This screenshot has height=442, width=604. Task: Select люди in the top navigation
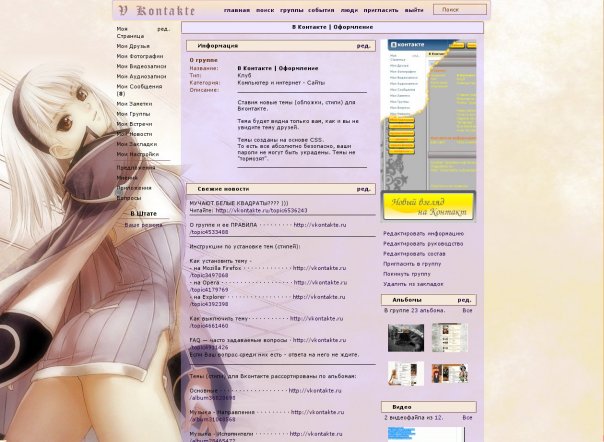349,10
